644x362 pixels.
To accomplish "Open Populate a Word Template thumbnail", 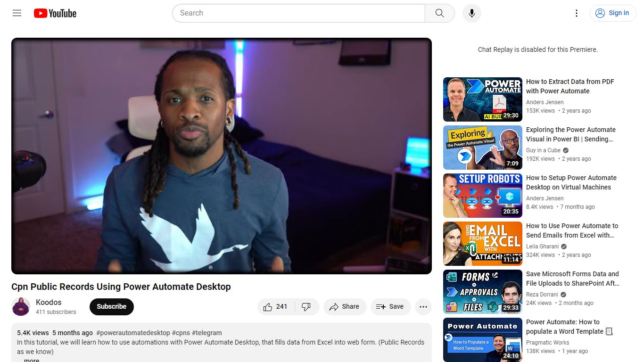I will pyautogui.click(x=483, y=340).
